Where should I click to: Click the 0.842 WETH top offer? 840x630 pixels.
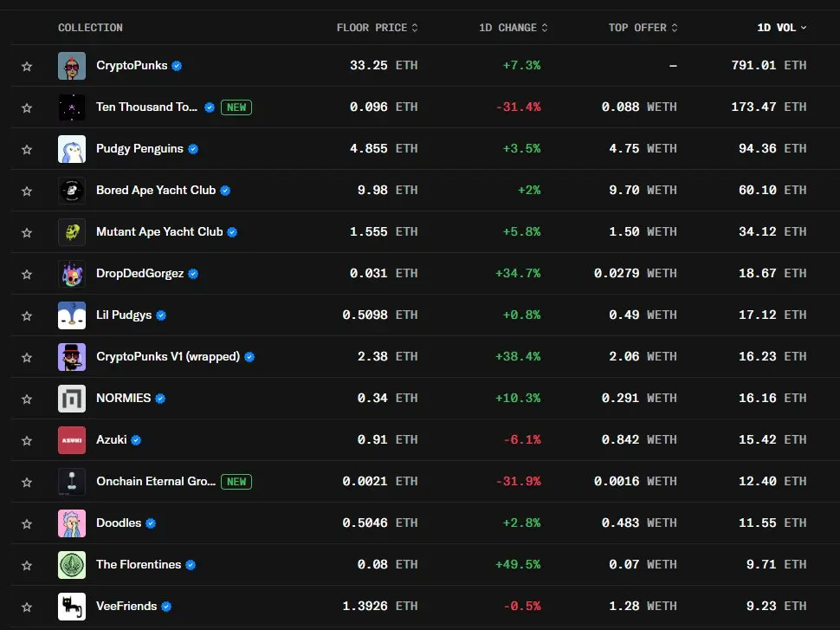click(639, 439)
